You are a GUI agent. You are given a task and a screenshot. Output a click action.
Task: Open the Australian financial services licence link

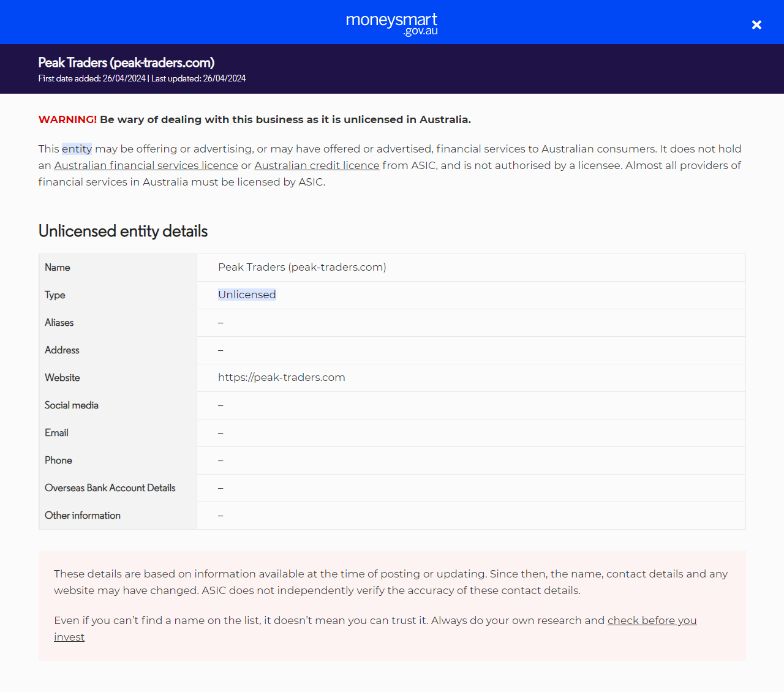pos(146,165)
